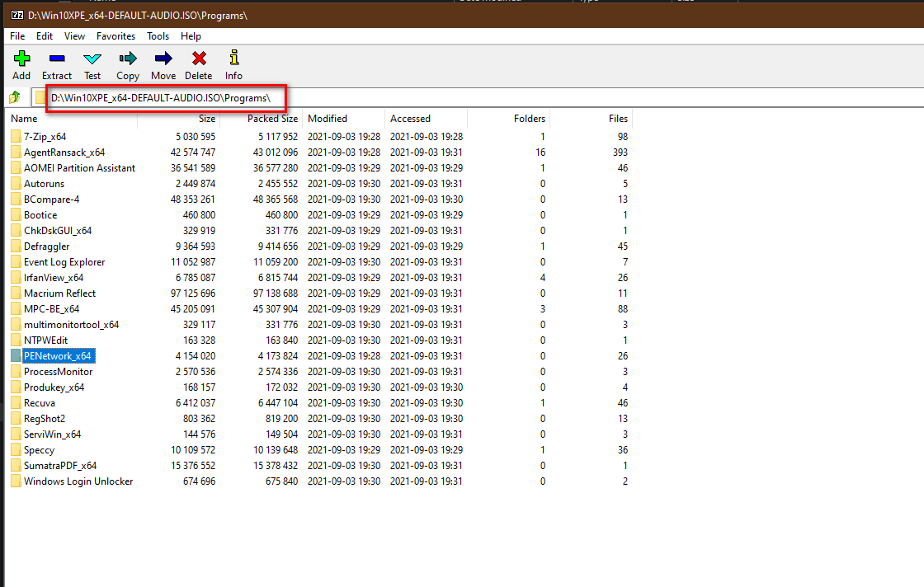Select MPC-BE_x64 folder name
Image resolution: width=924 pixels, height=587 pixels.
[x=51, y=309]
